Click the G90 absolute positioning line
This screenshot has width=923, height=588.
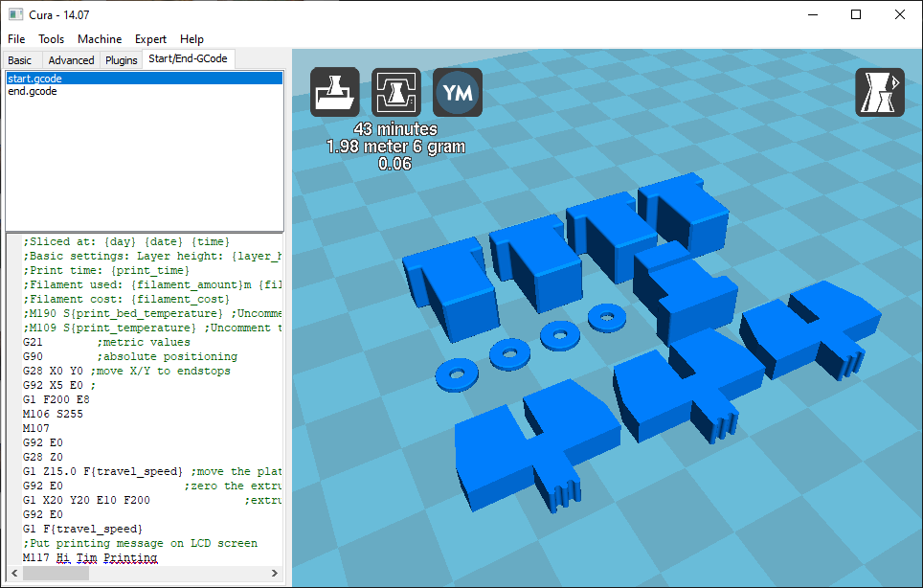click(x=130, y=356)
